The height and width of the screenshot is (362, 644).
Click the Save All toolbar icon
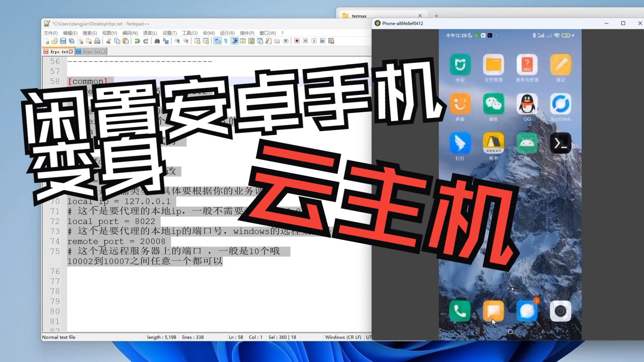point(72,41)
